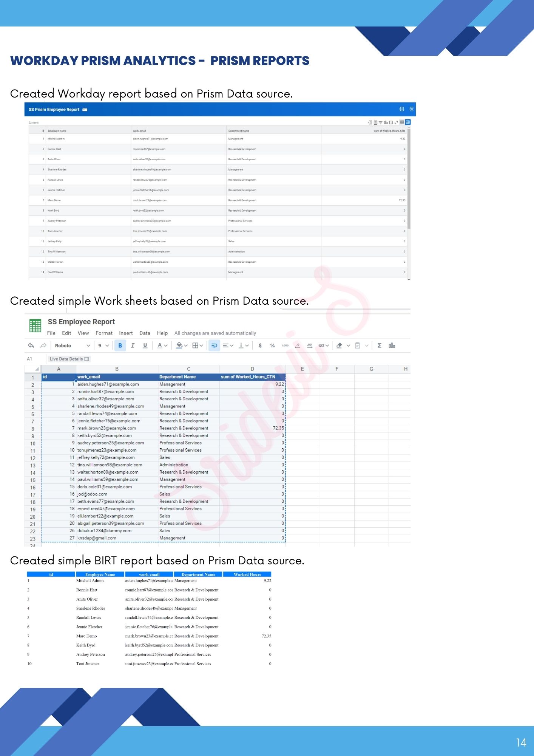
Task: Increase decimal places in worksheet
Action: [x=310, y=345]
